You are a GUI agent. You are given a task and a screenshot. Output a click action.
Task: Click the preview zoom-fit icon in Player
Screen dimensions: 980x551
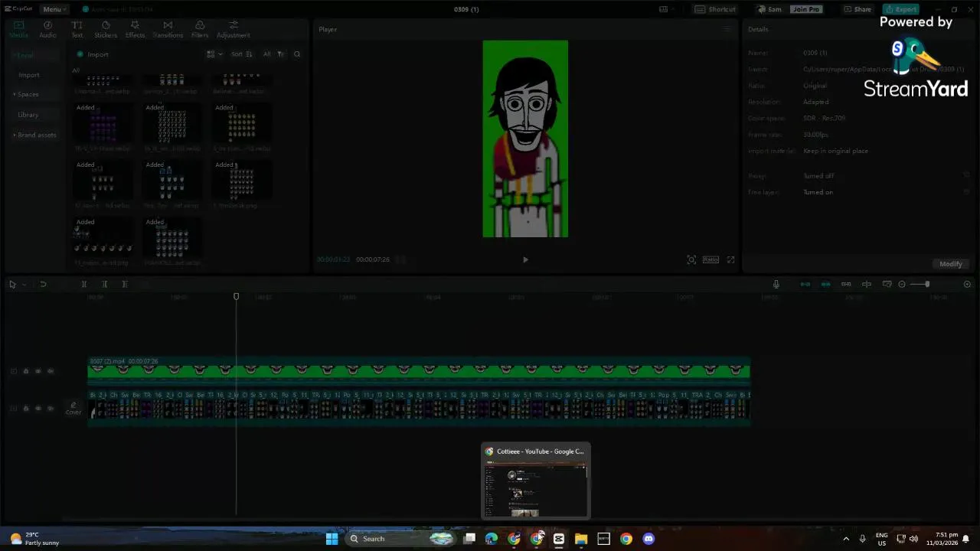[x=691, y=260]
